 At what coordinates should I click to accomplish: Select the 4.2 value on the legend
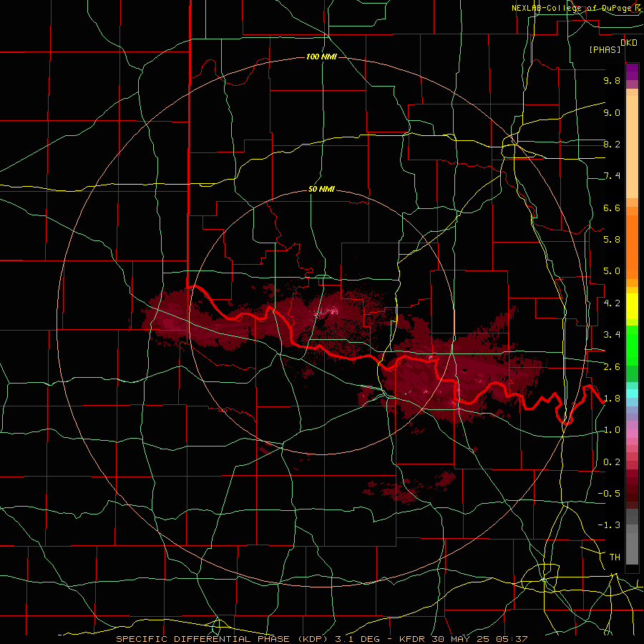click(612, 303)
